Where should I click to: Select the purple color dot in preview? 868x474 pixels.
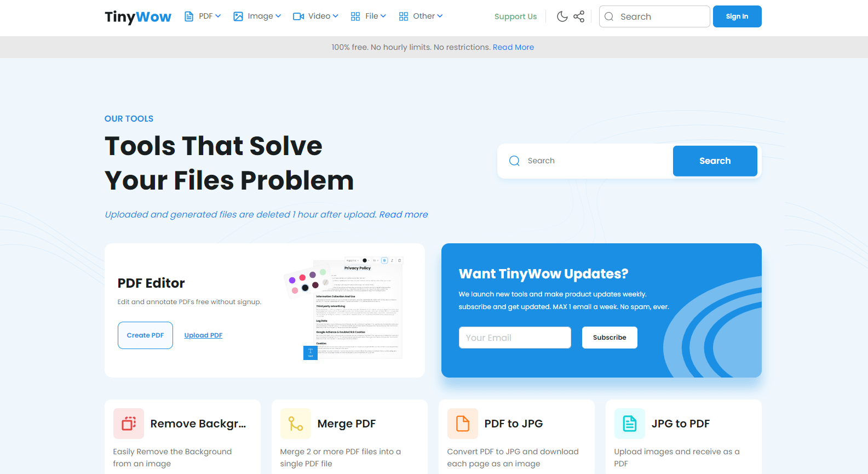pyautogui.click(x=292, y=280)
